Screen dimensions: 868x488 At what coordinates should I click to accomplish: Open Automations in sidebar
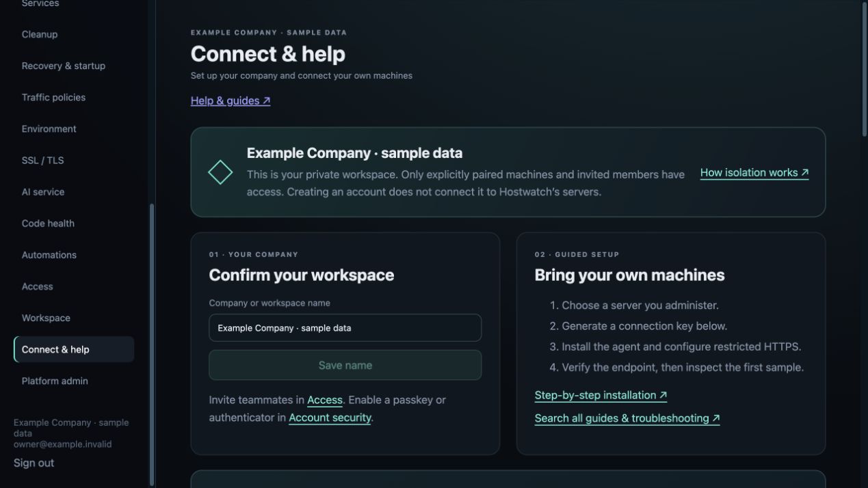(x=74, y=254)
